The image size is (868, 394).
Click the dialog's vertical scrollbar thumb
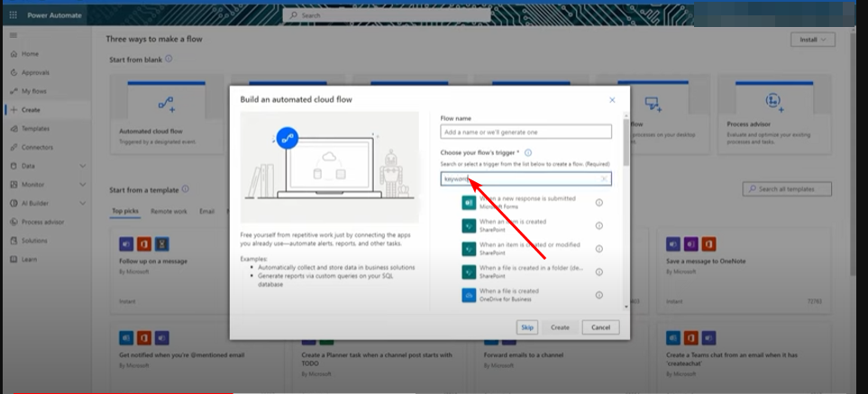point(626,143)
